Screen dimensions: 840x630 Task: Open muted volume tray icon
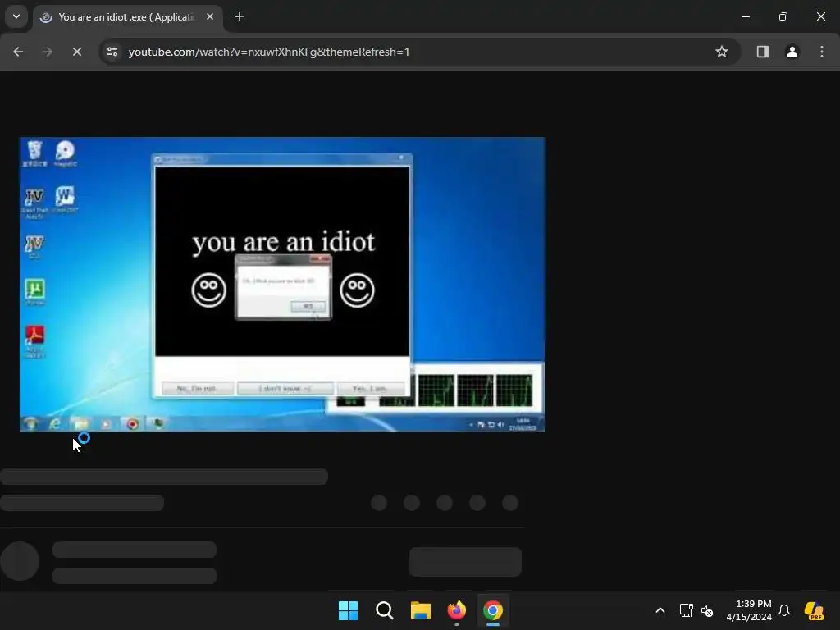707,610
